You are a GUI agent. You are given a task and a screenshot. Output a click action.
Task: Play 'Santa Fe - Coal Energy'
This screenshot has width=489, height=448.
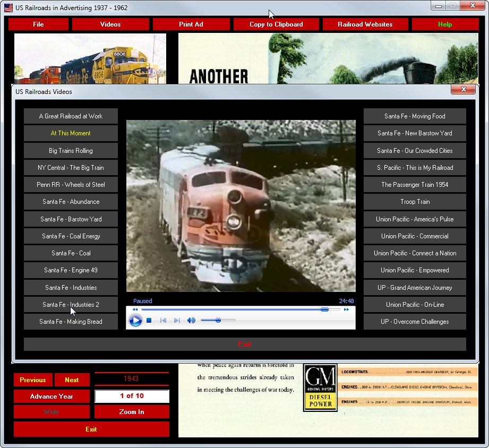click(x=71, y=236)
